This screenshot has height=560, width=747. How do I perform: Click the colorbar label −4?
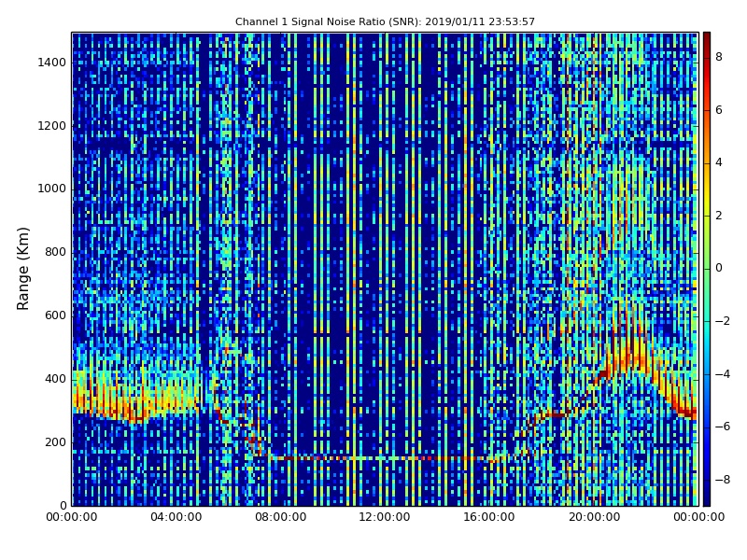coord(723,374)
